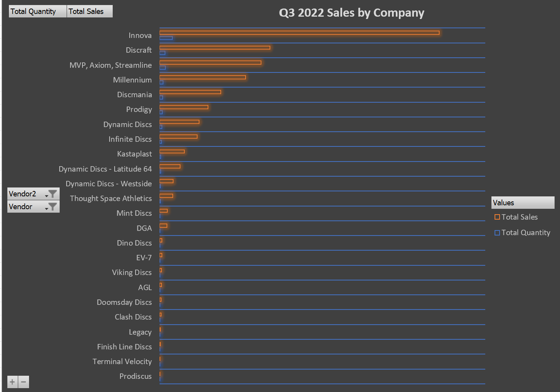This screenshot has width=560, height=392.
Task: Open the Vendor filter dropdown arrow
Action: pos(46,208)
